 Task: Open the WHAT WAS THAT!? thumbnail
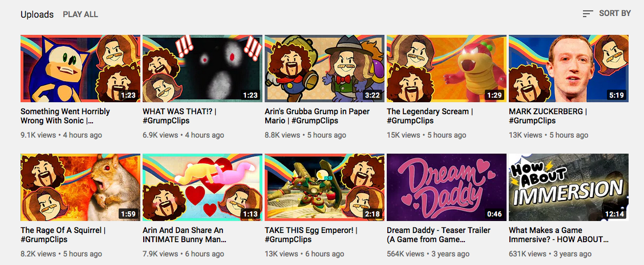pyautogui.click(x=202, y=69)
